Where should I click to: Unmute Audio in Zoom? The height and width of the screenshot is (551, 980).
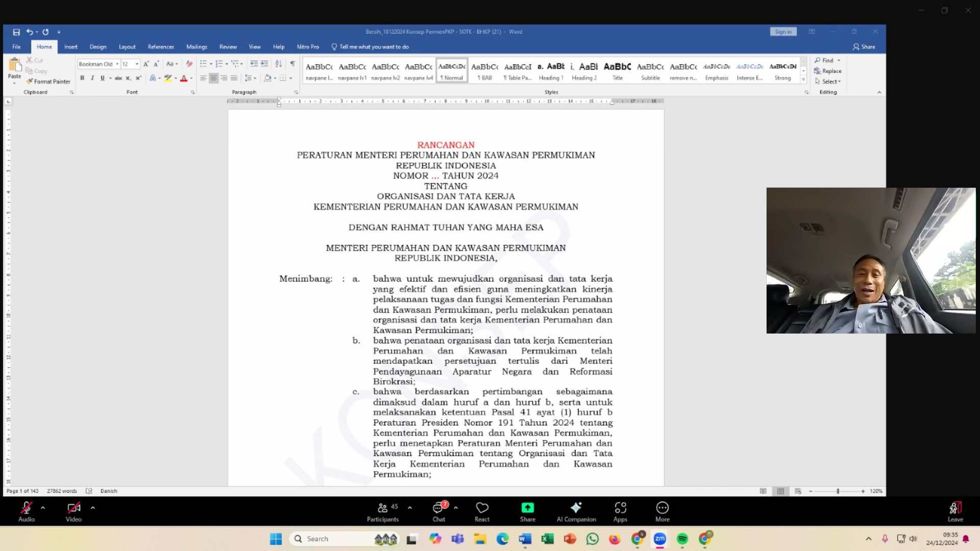[27, 512]
